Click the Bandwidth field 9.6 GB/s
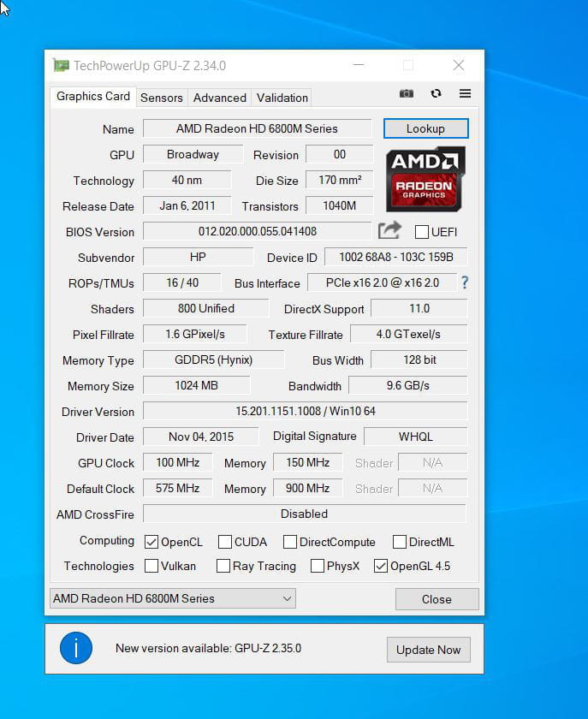 pos(408,385)
